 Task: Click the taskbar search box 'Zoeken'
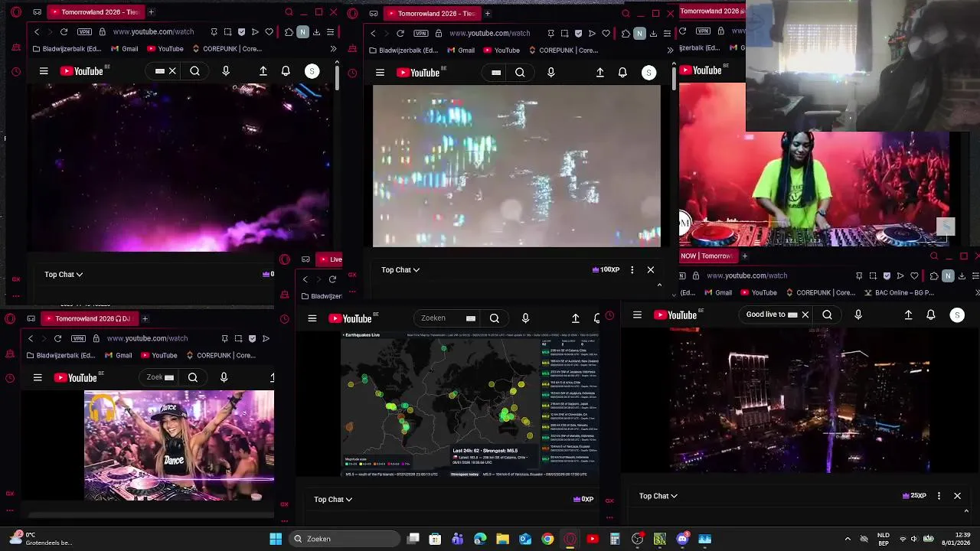[x=345, y=539]
